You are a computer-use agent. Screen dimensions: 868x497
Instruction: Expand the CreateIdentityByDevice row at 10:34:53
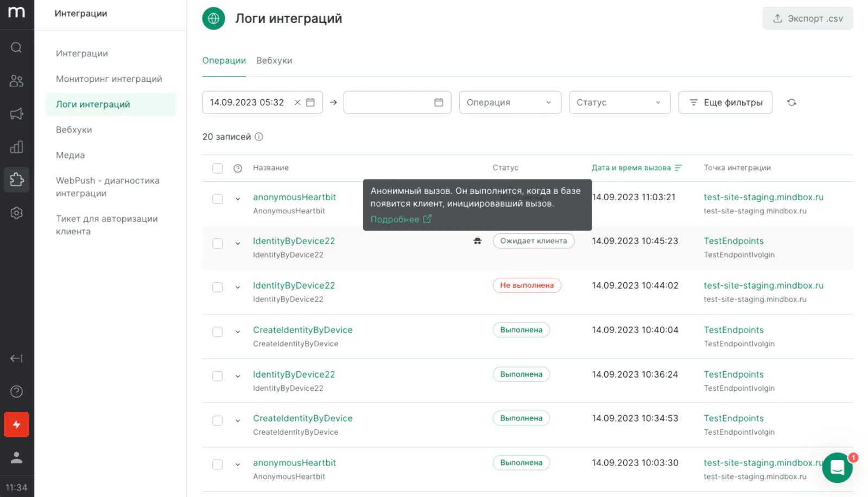[238, 420]
